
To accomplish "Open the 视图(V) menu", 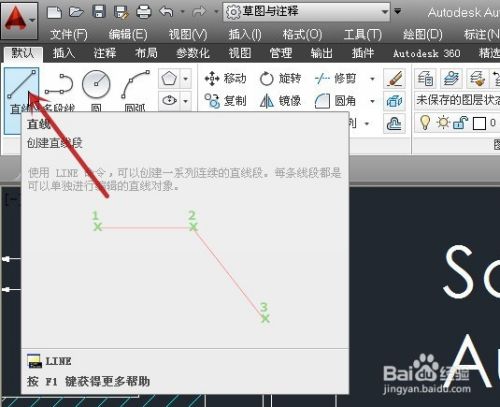I will (188, 34).
